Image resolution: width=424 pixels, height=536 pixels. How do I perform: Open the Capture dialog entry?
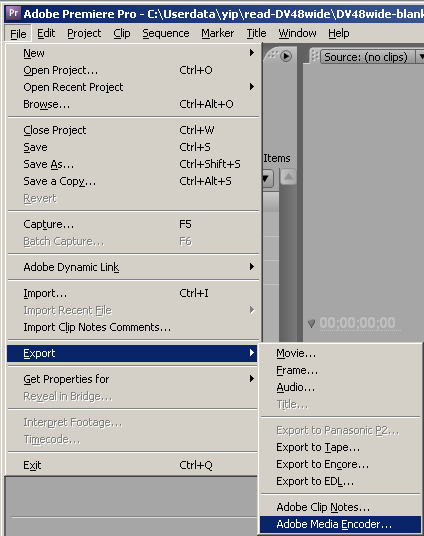point(133,224)
